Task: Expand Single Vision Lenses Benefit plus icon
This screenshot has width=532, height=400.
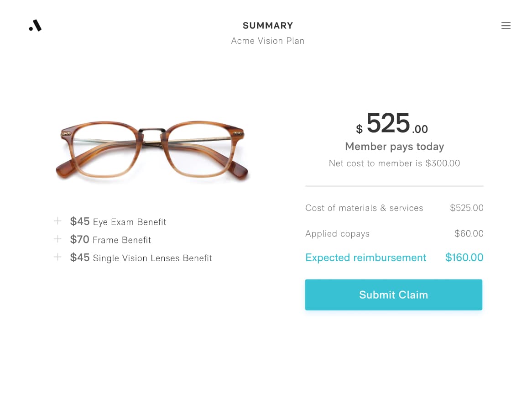Action: tap(57, 257)
